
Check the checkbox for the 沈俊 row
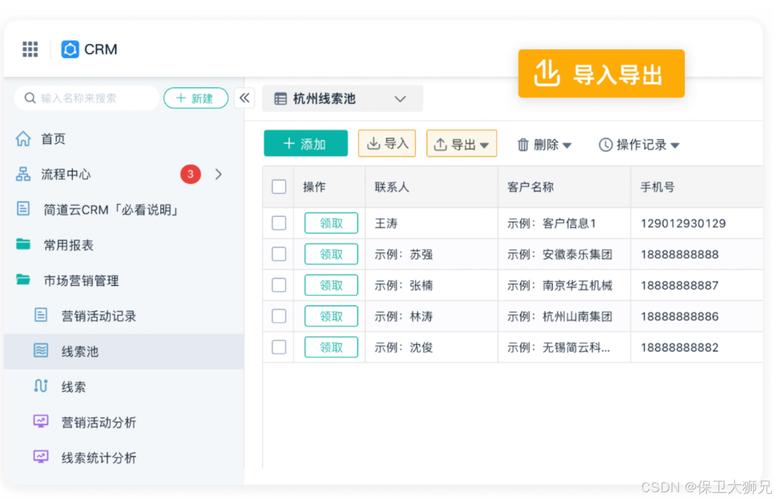[279, 347]
